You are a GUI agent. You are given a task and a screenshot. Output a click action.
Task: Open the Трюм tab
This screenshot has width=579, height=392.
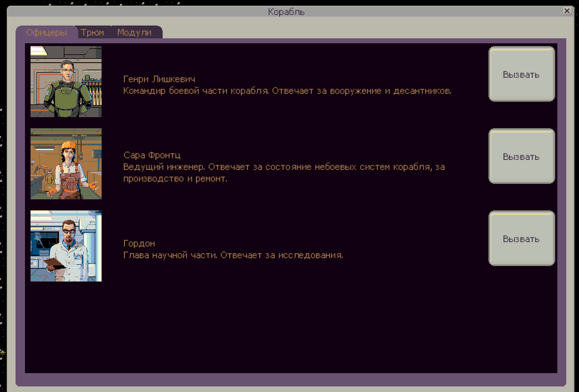coord(92,33)
